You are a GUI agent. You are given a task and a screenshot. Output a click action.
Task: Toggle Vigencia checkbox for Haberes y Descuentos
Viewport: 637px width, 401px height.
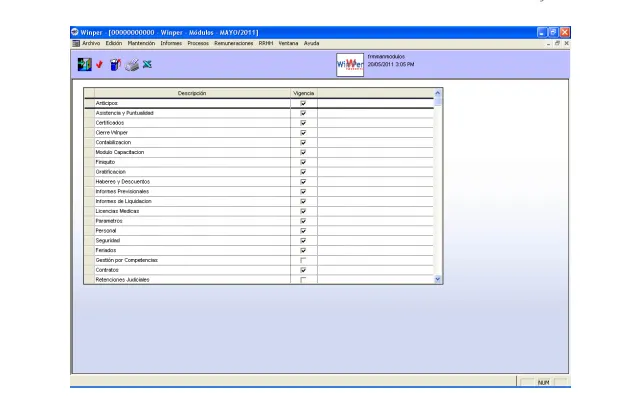tap(303, 182)
